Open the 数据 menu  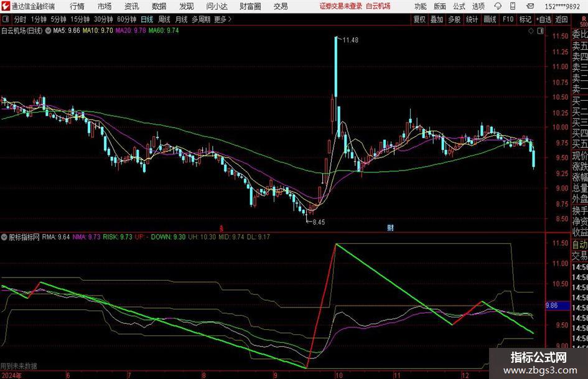click(159, 6)
